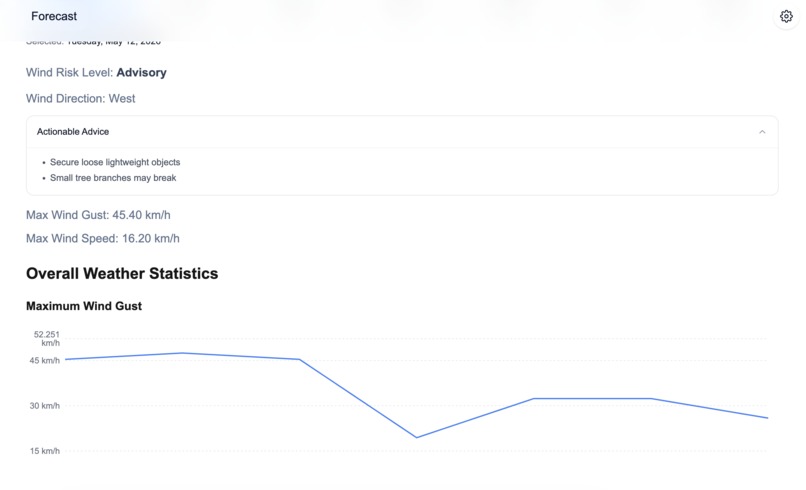Open settings via the gear icon
This screenshot has width=806, height=490.
[786, 16]
